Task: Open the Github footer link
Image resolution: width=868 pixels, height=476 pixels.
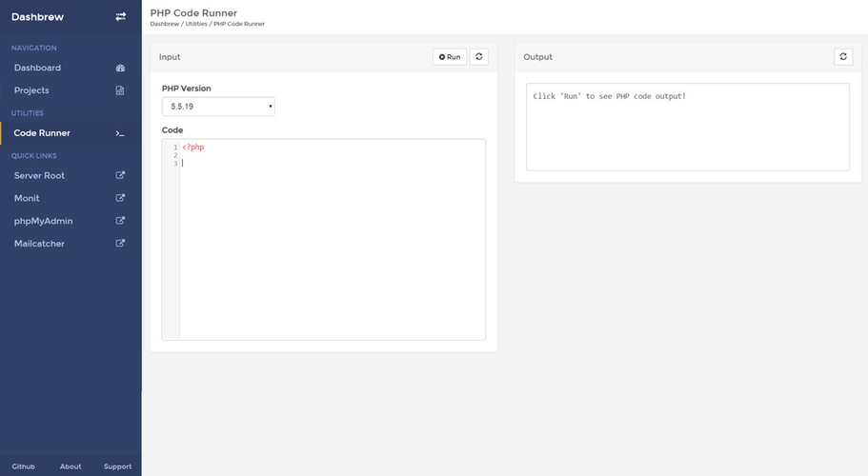Action: (24, 466)
